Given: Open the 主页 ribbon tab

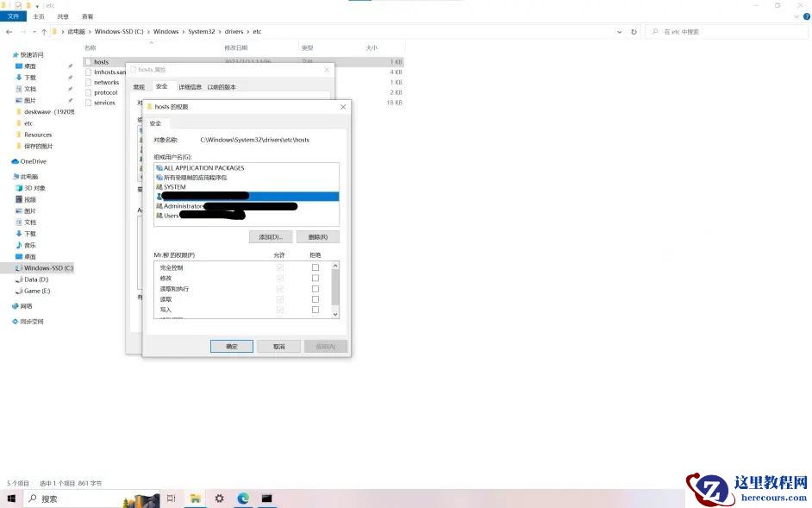Looking at the screenshot, I should tap(39, 16).
